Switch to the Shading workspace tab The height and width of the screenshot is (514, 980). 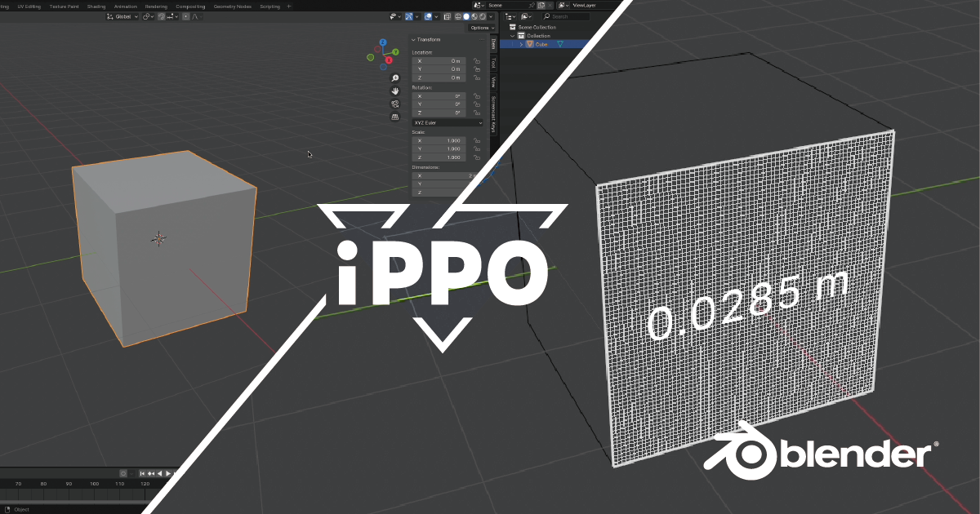point(96,6)
